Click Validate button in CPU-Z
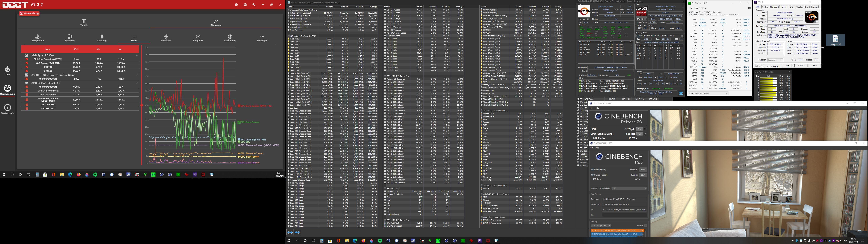This screenshot has width=868, height=244. point(802,66)
